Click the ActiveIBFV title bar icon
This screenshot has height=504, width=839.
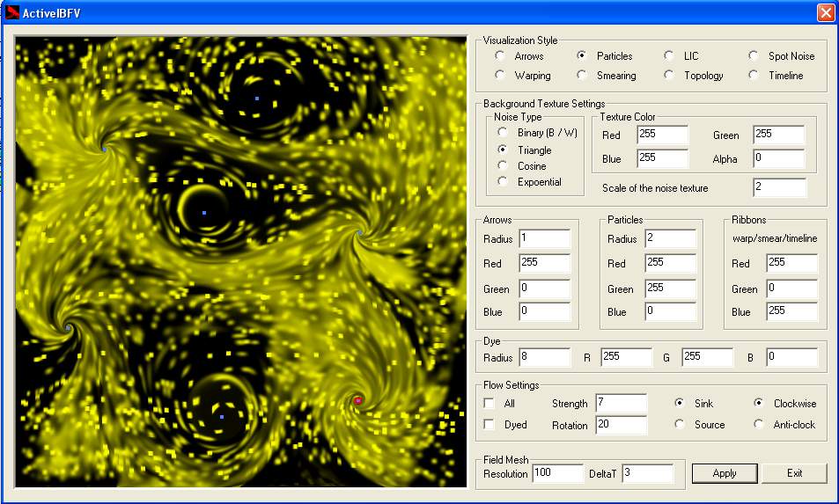(x=12, y=12)
